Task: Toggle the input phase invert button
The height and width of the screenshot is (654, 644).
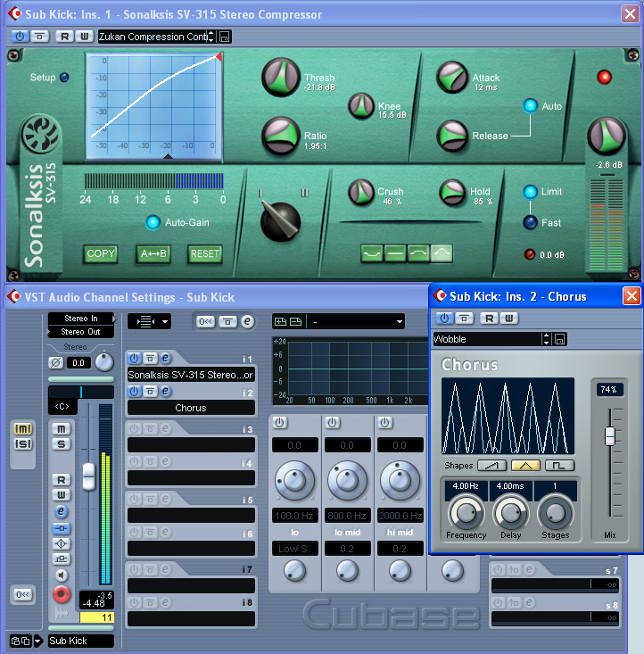Action: (x=55, y=363)
